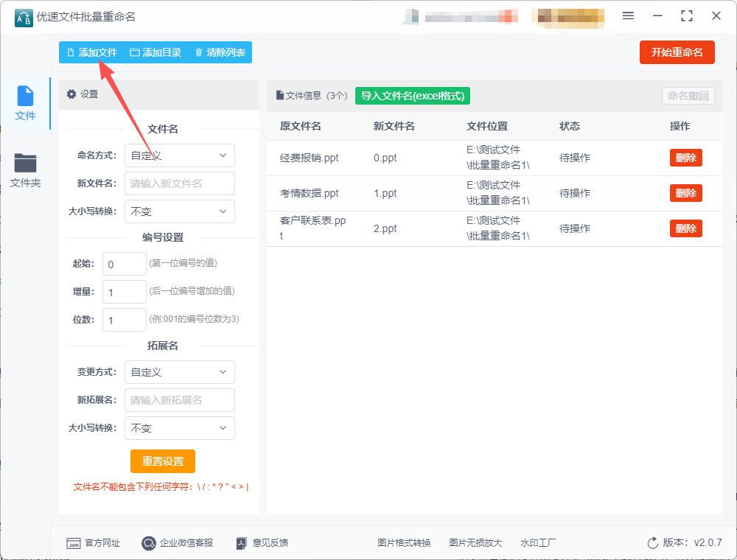Maximize the application window
This screenshot has height=560, width=737.
(x=687, y=16)
